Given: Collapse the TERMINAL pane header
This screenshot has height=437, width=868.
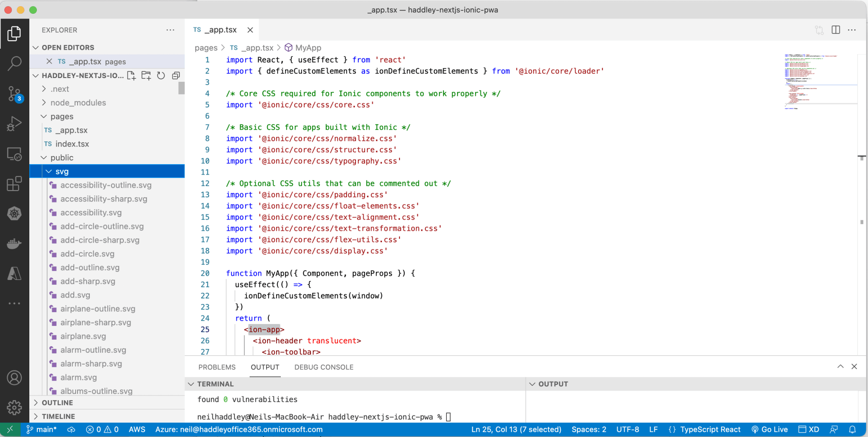Looking at the screenshot, I should tap(215, 384).
